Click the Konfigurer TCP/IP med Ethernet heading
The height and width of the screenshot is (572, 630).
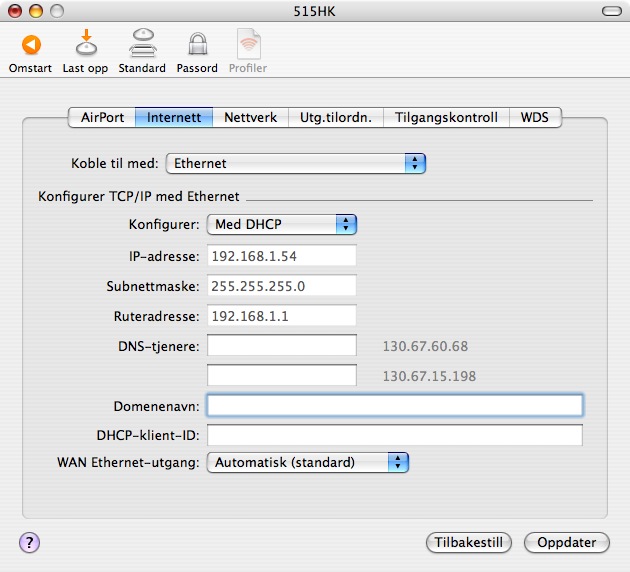[x=139, y=196]
